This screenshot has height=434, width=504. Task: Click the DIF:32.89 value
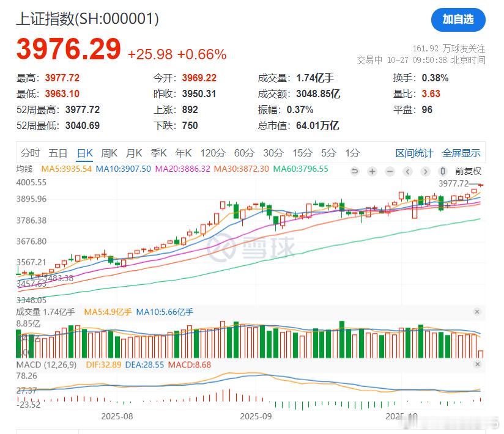click(103, 365)
